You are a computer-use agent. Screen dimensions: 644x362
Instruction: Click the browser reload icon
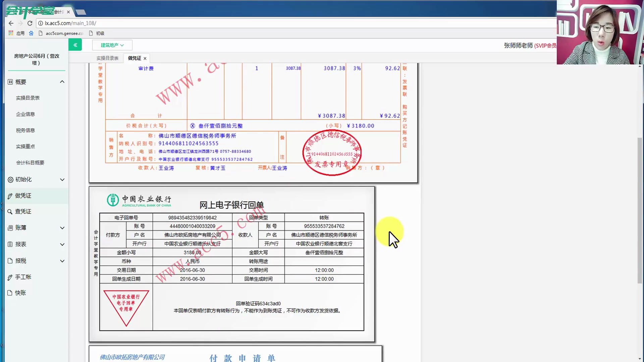pyautogui.click(x=30, y=23)
